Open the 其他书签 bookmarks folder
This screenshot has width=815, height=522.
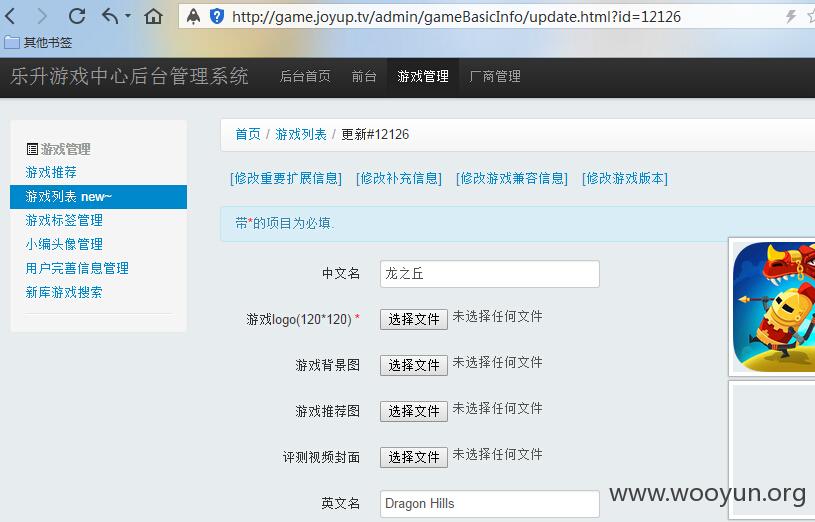click(x=38, y=43)
